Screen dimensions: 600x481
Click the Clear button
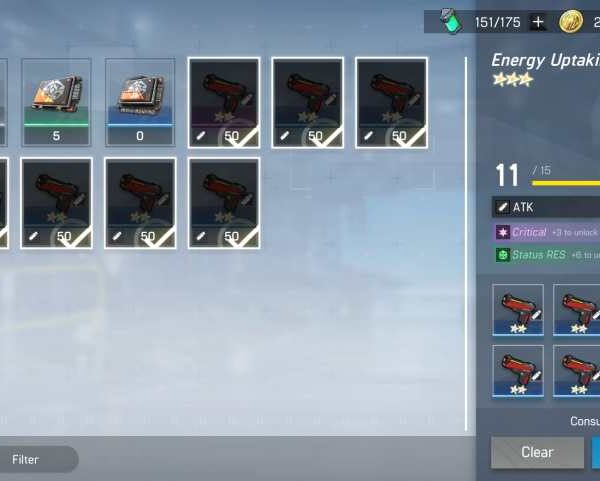click(537, 452)
